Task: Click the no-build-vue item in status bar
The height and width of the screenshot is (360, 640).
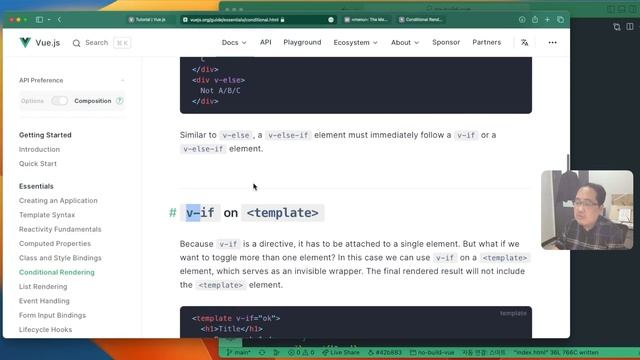Action: (x=432, y=352)
